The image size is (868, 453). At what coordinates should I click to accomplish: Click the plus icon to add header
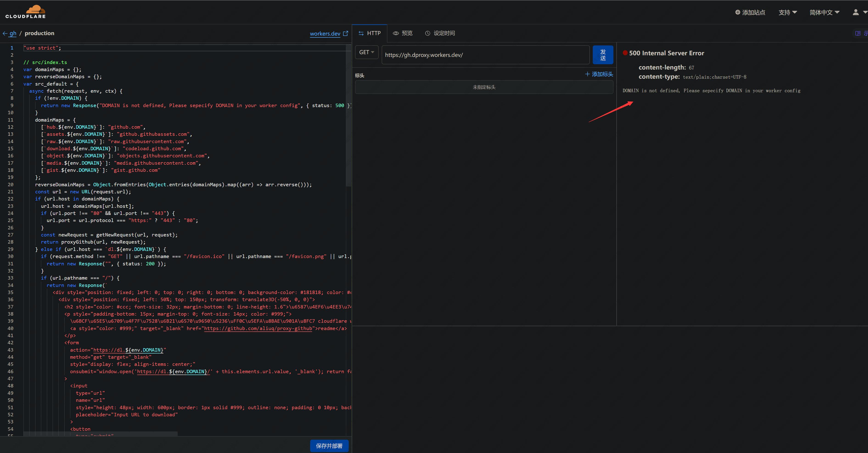pyautogui.click(x=587, y=74)
